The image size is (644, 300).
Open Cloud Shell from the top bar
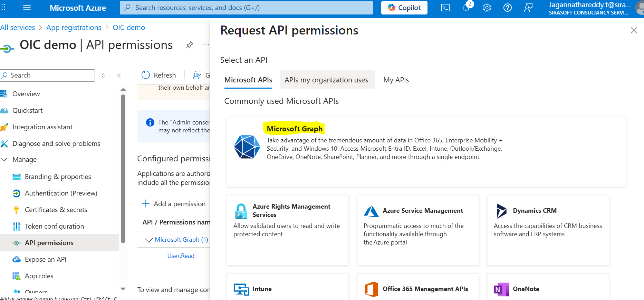point(445,8)
